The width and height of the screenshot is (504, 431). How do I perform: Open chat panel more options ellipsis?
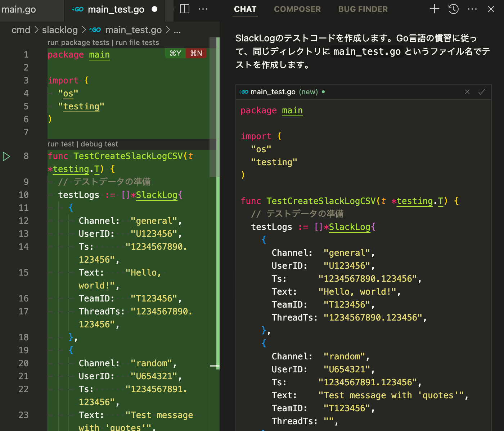coord(472,9)
